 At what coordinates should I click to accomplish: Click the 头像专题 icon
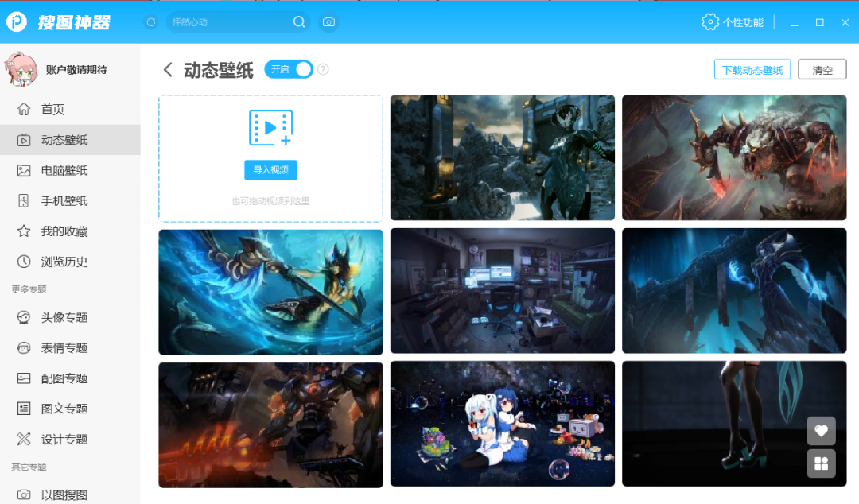[x=24, y=317]
